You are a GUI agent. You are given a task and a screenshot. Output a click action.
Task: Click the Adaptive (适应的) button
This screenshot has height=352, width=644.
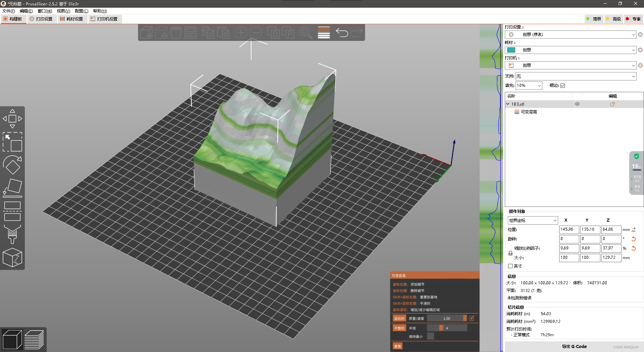(399, 318)
